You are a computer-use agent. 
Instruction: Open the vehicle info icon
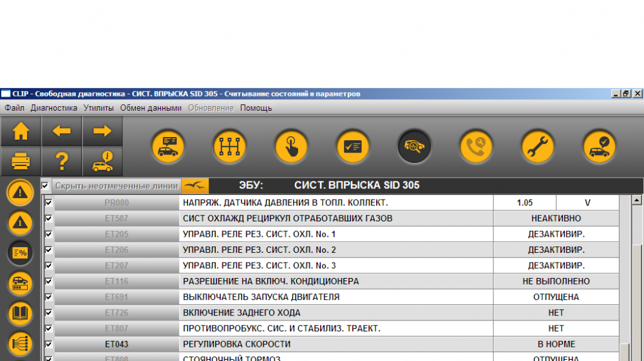(102, 162)
